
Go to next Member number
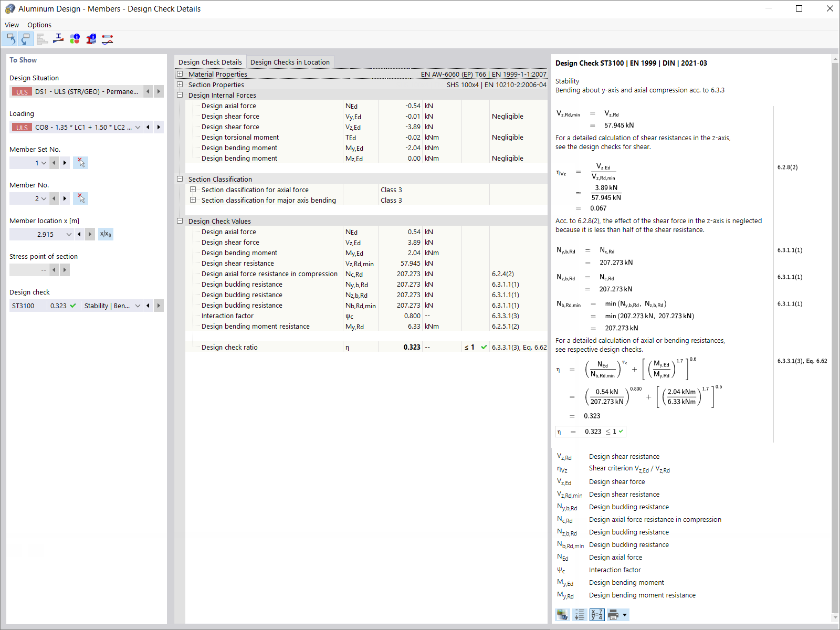[x=65, y=198]
